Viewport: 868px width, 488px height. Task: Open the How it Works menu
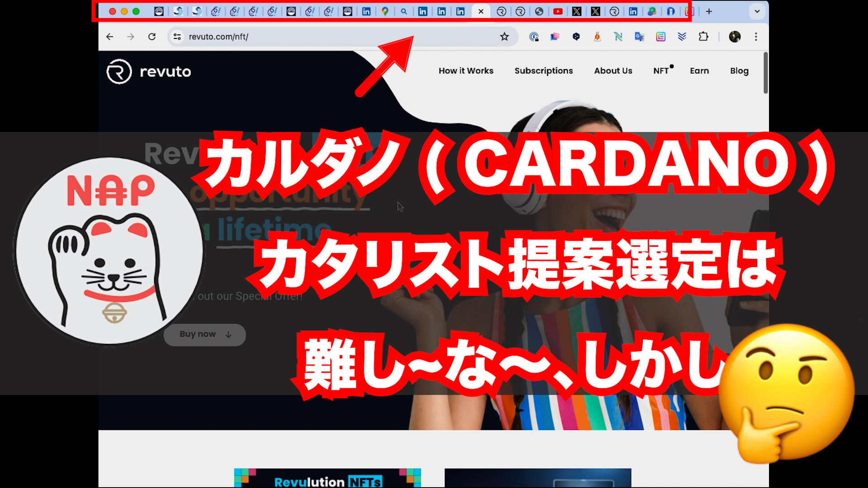[466, 70]
